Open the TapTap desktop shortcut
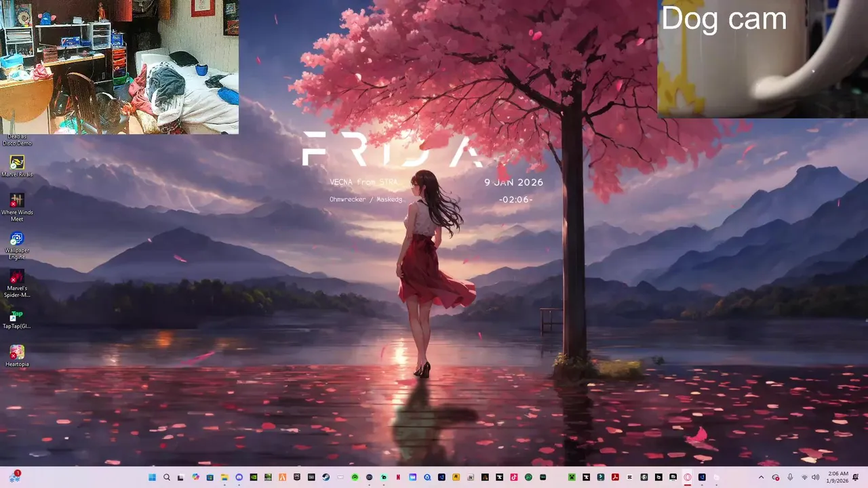 17,319
